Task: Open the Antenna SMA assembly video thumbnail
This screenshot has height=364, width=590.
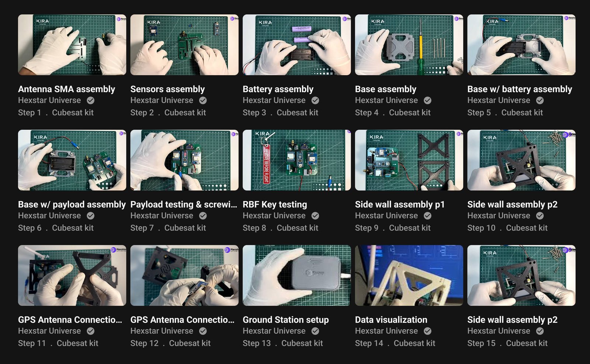Action: tap(72, 45)
